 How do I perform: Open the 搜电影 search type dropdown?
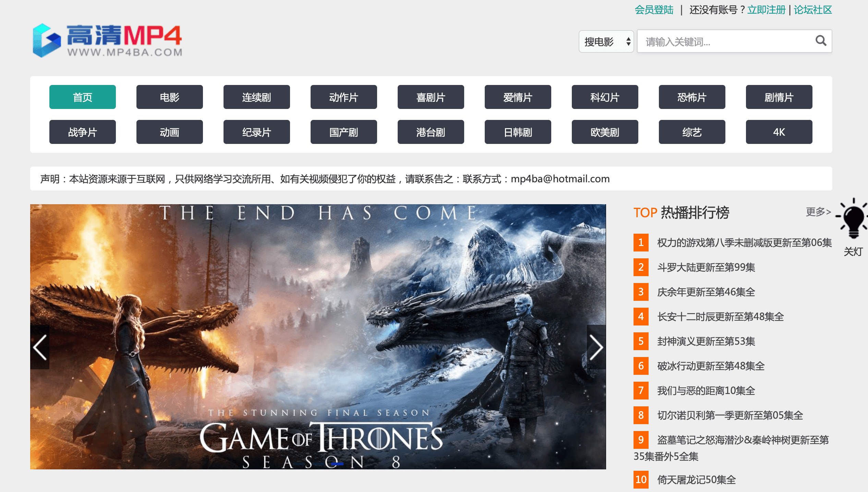coord(606,42)
